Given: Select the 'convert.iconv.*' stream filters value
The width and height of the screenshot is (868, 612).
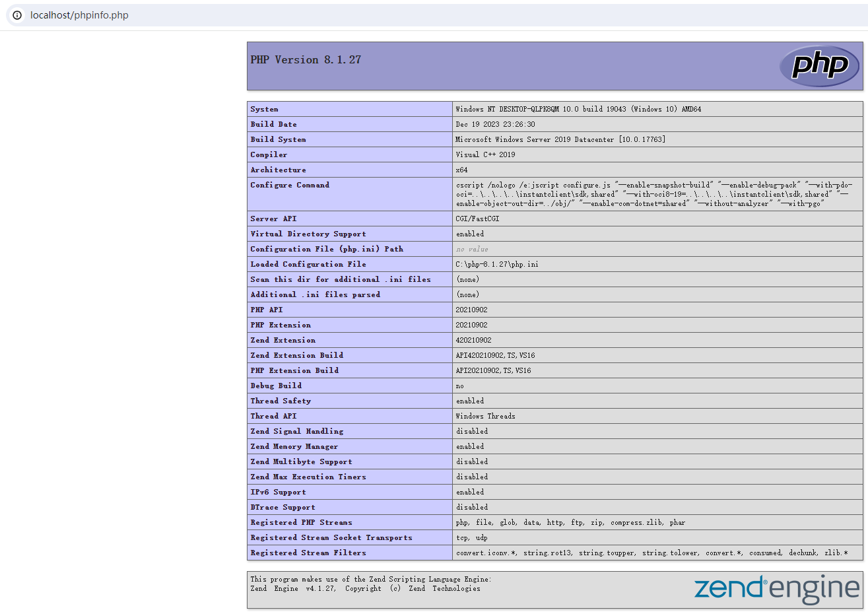Looking at the screenshot, I should [651, 553].
